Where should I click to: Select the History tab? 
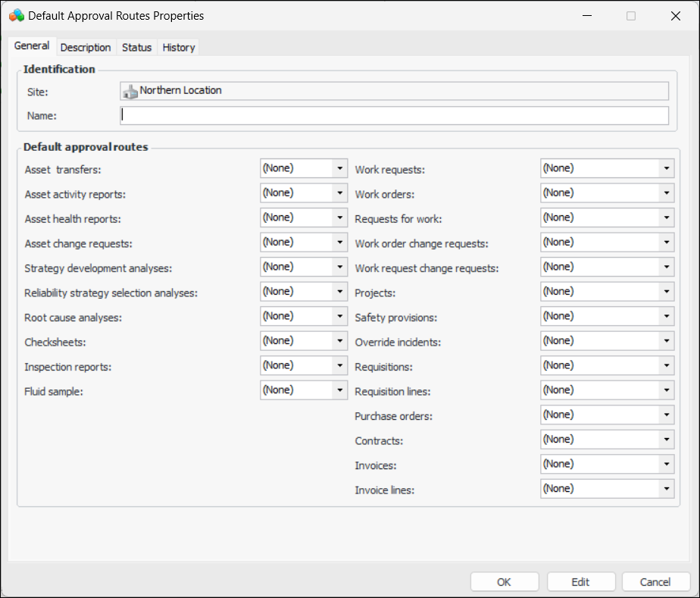click(179, 47)
